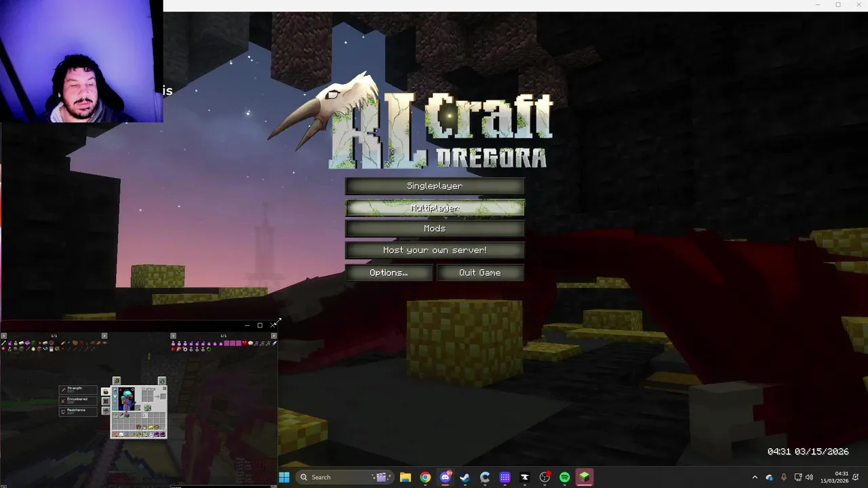Open the blue C-shaped app icon
The image size is (868, 488).
click(x=485, y=477)
